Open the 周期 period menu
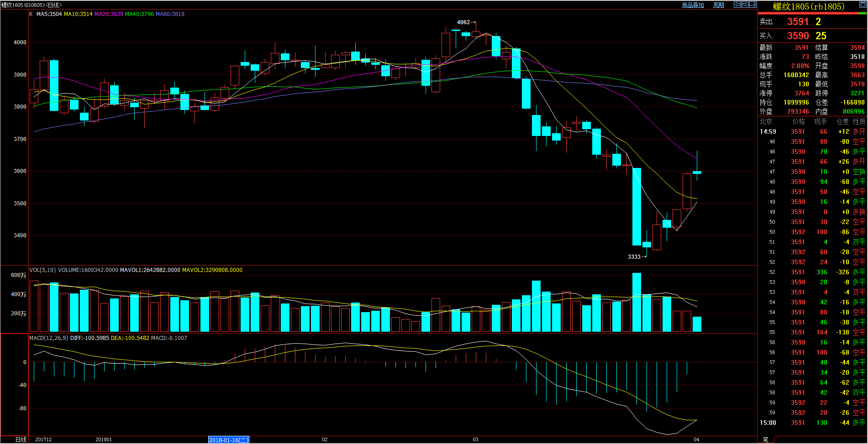868x444 pixels. pyautogui.click(x=719, y=5)
